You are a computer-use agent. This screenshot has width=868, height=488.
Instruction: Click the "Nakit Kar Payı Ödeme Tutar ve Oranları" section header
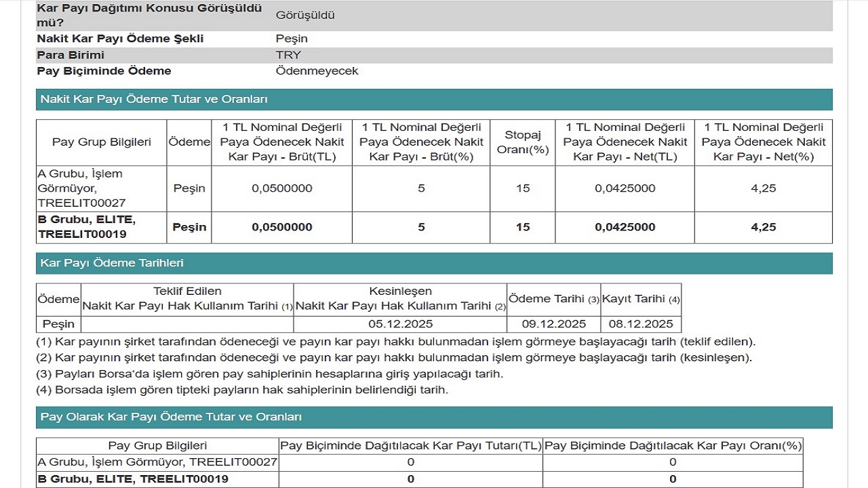[x=154, y=100]
